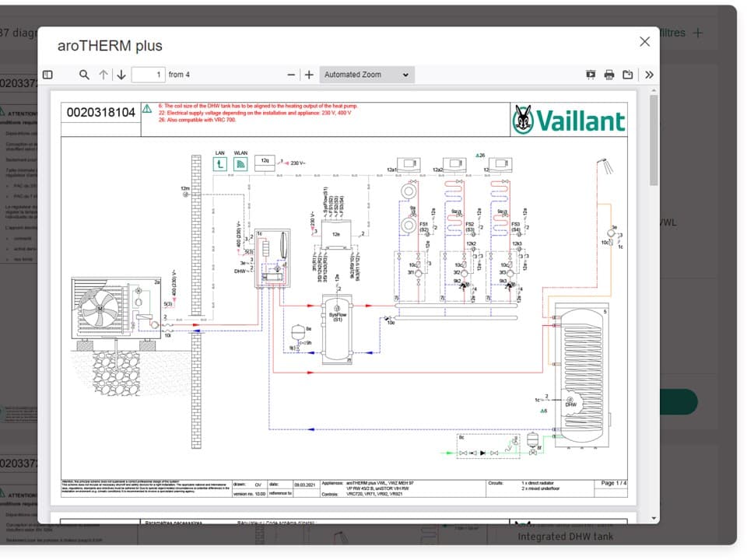Close the aroTHERM plus dialog
747x560 pixels.
644,42
